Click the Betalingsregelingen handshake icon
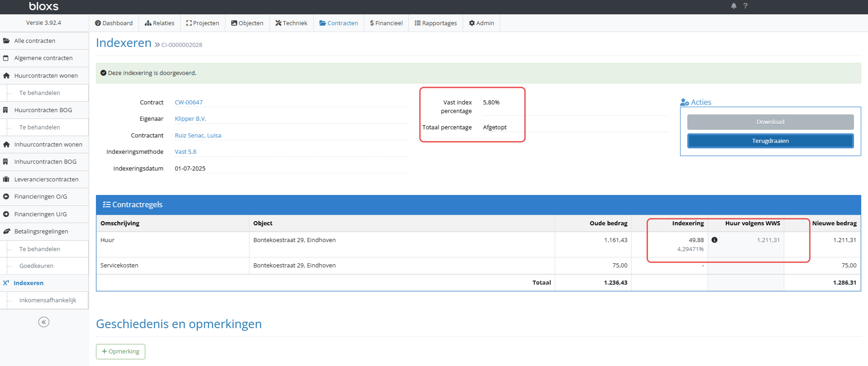Image resolution: width=868 pixels, height=366 pixels. (x=7, y=231)
